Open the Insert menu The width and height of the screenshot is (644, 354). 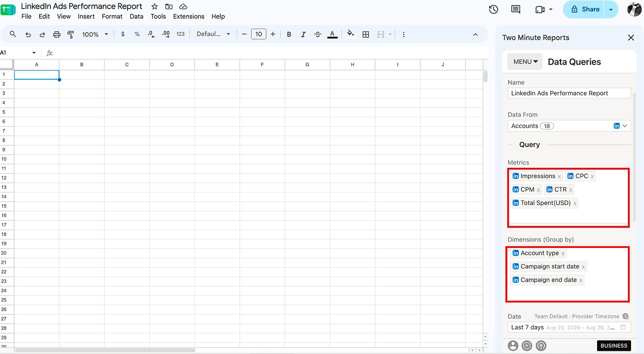pyautogui.click(x=86, y=17)
